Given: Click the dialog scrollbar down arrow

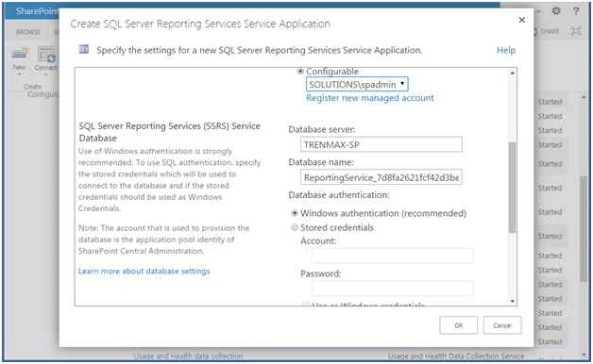Looking at the screenshot, I should pyautogui.click(x=513, y=301).
